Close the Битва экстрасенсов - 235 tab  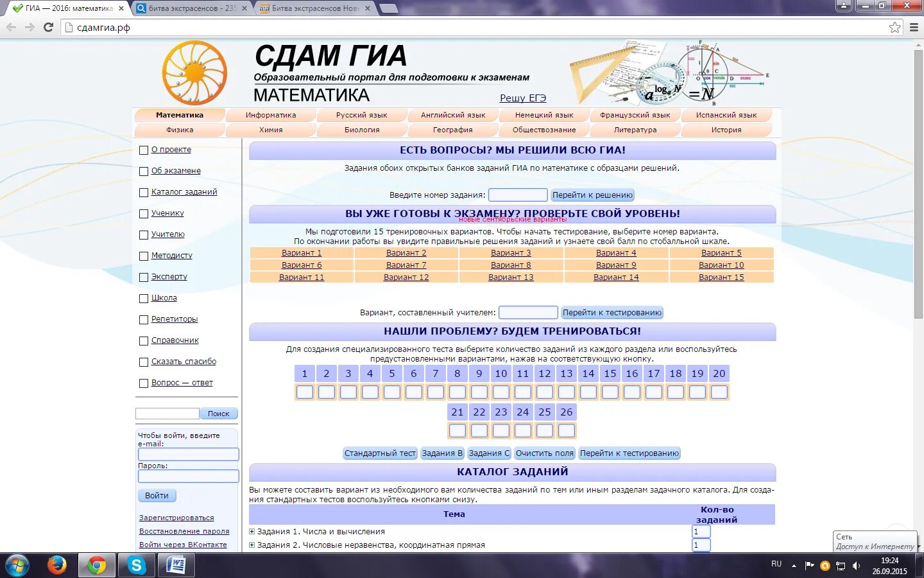pyautogui.click(x=244, y=8)
